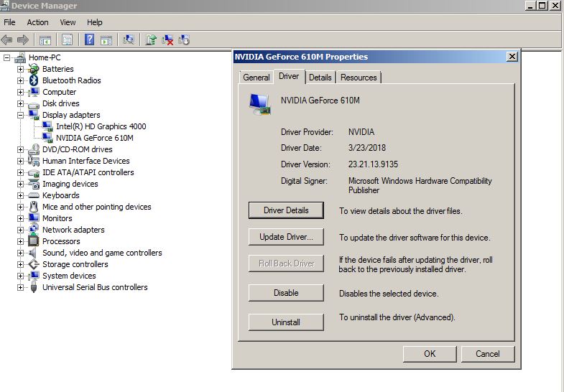Click the Update Driver... button

point(286,237)
